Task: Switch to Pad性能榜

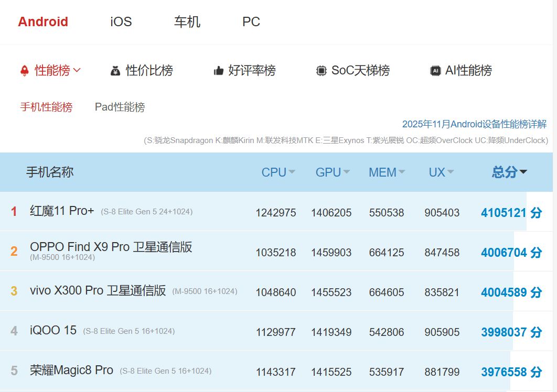Action: click(119, 107)
